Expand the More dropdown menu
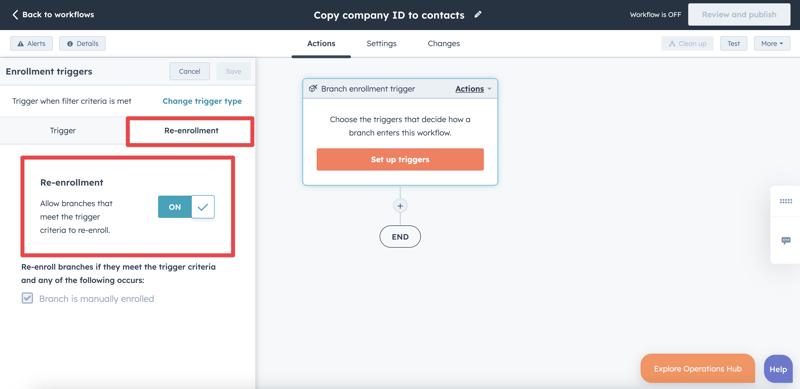 click(x=771, y=43)
